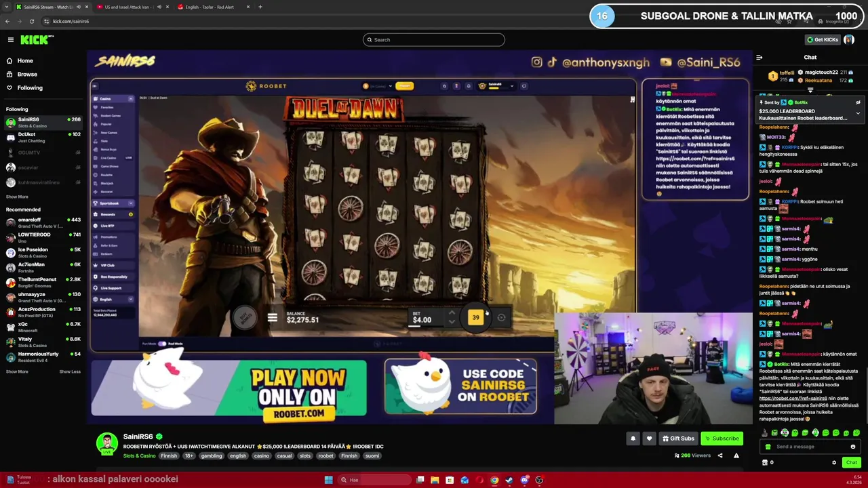Open Vitaly recommended channel
This screenshot has width=868, height=488.
click(x=43, y=342)
